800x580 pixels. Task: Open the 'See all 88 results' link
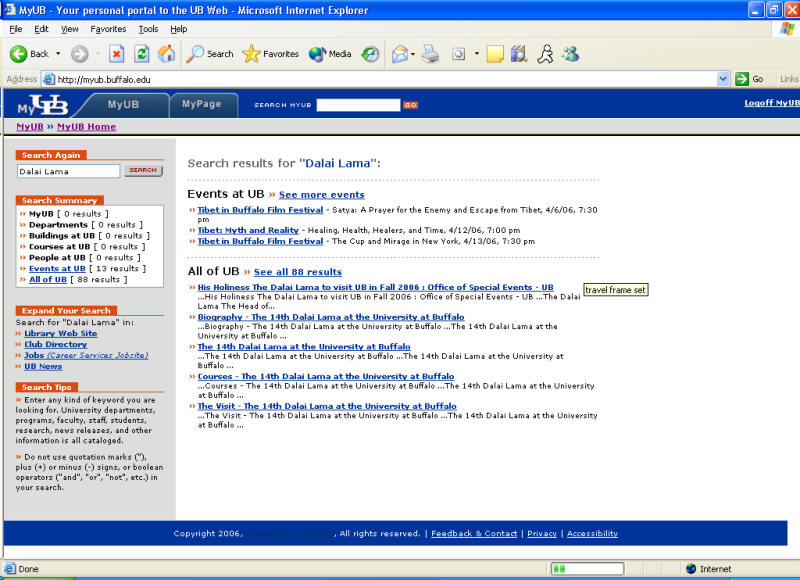(297, 272)
